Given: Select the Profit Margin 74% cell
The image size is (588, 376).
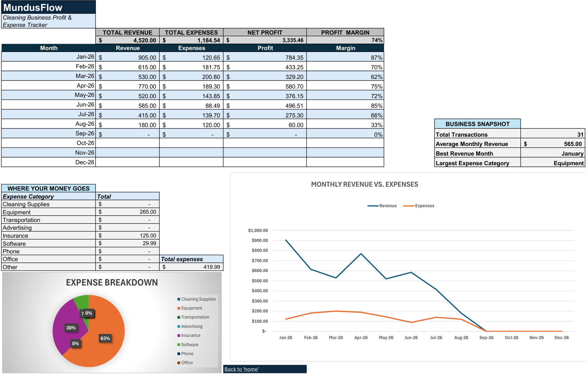Looking at the screenshot, I should pos(345,40).
